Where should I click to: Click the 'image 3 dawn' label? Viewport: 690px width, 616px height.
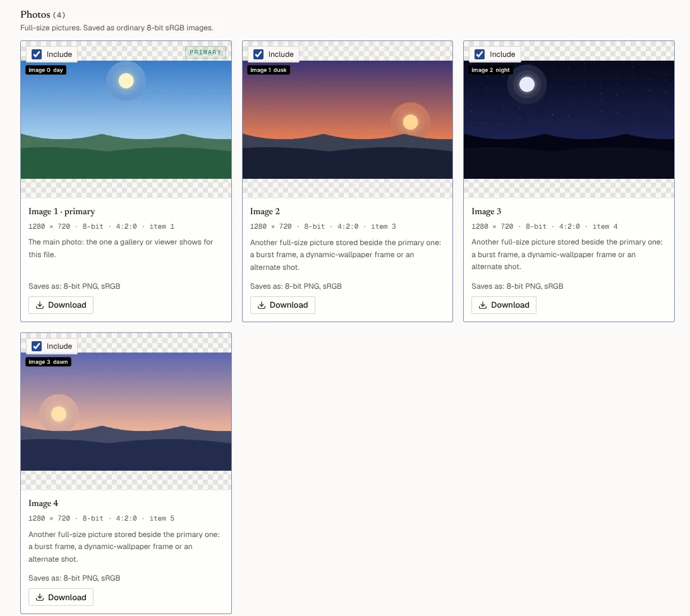pyautogui.click(x=49, y=361)
